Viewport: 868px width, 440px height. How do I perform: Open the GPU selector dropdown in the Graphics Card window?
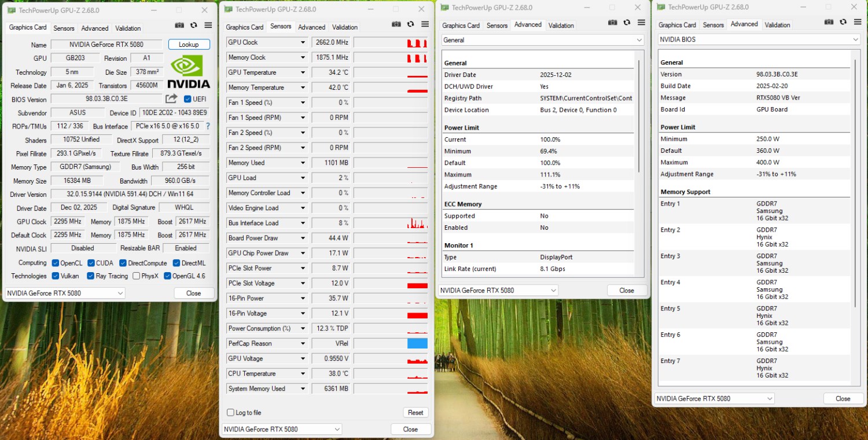click(x=65, y=293)
